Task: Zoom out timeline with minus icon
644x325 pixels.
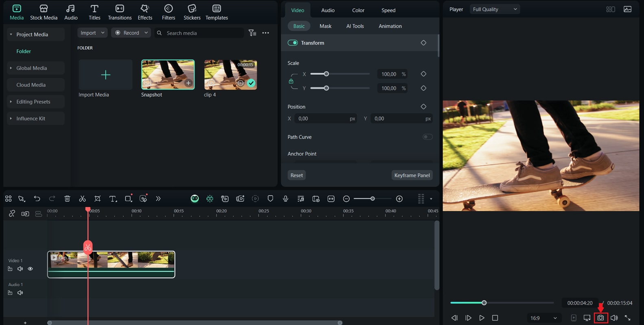Action: [346, 199]
